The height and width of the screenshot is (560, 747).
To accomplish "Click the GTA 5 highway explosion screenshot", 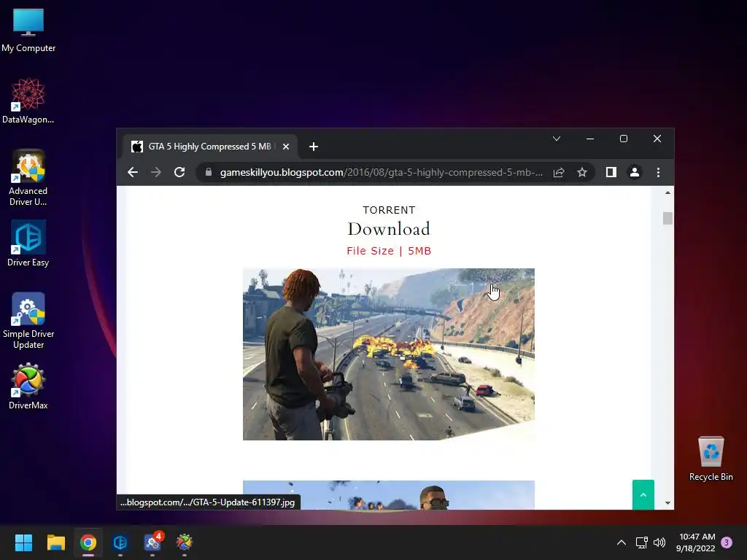I will coord(389,354).
